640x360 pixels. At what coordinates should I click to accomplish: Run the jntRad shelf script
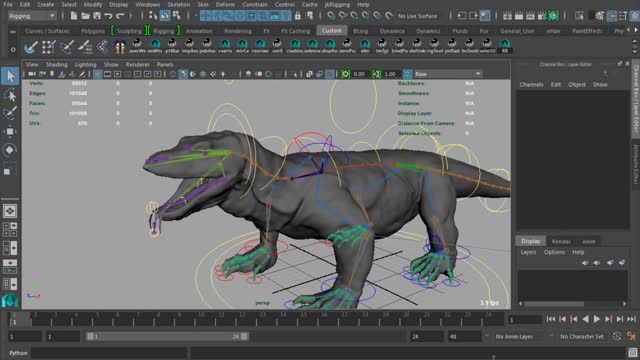pyautogui.click(x=452, y=46)
